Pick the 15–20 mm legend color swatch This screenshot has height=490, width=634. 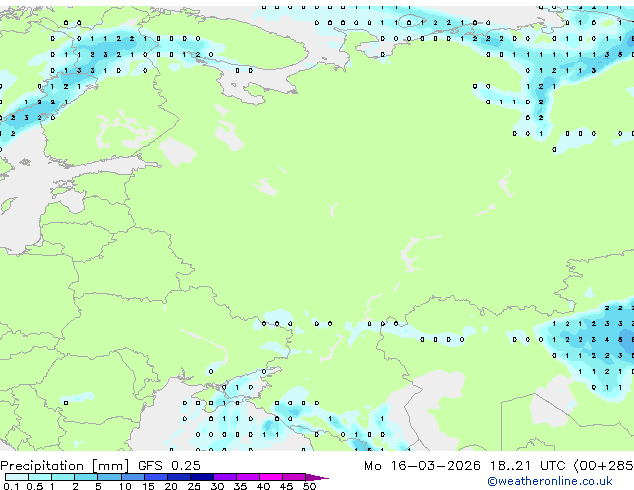click(x=155, y=477)
